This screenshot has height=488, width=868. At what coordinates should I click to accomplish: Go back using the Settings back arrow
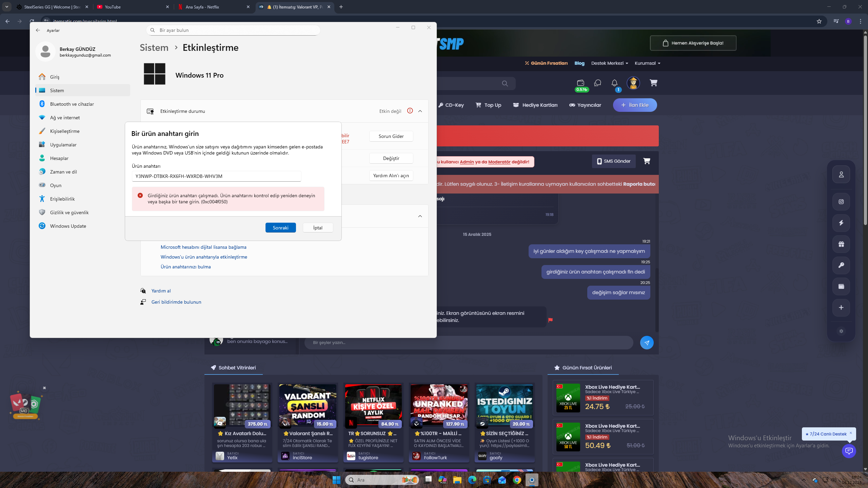(38, 30)
